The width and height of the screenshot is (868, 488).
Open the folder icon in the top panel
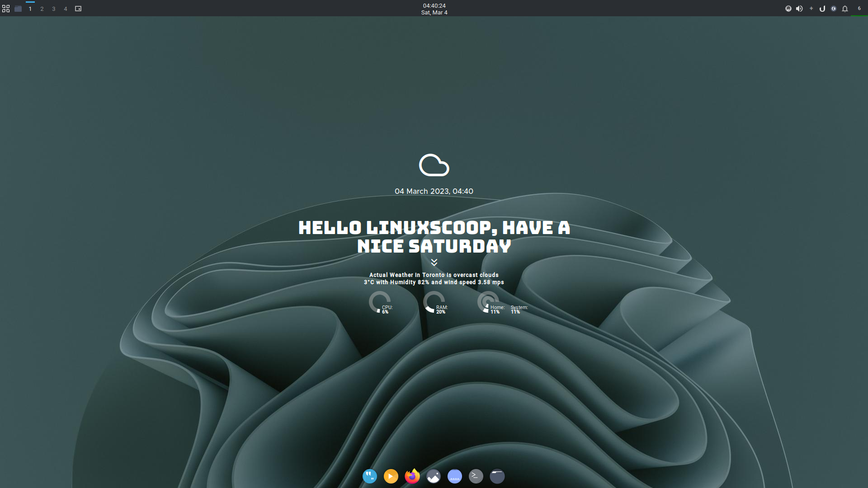pyautogui.click(x=18, y=9)
